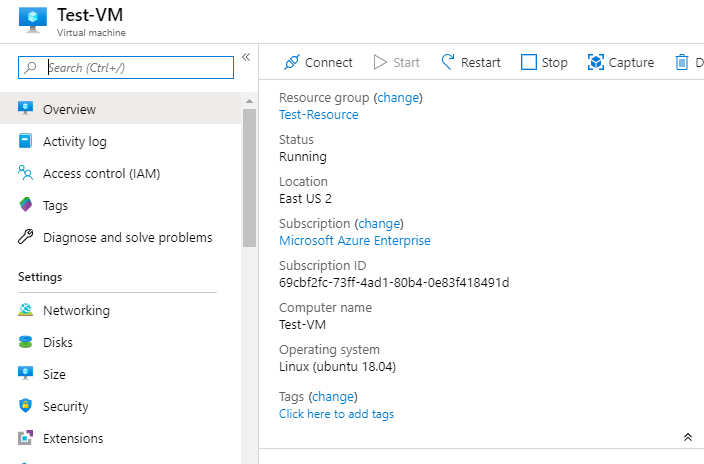Open the Overview menu item
Viewport: 704px width, 464px height.
point(120,108)
